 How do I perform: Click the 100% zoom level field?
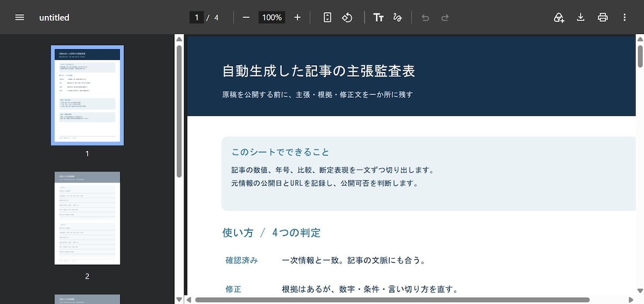[272, 17]
